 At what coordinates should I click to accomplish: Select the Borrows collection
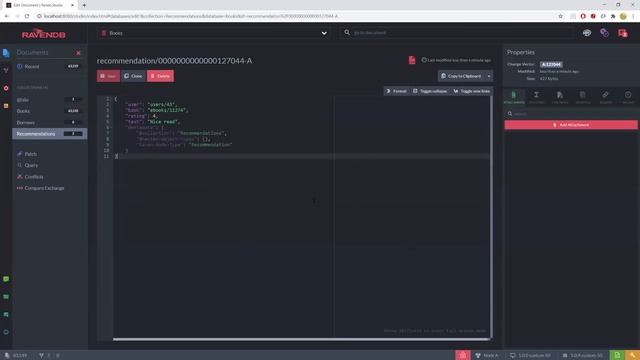(x=49, y=122)
